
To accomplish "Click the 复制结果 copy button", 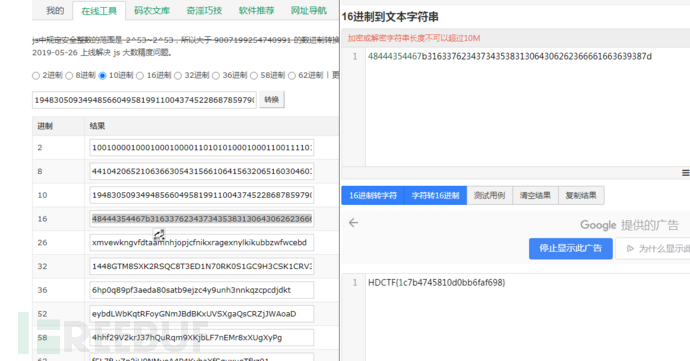I will (x=581, y=195).
